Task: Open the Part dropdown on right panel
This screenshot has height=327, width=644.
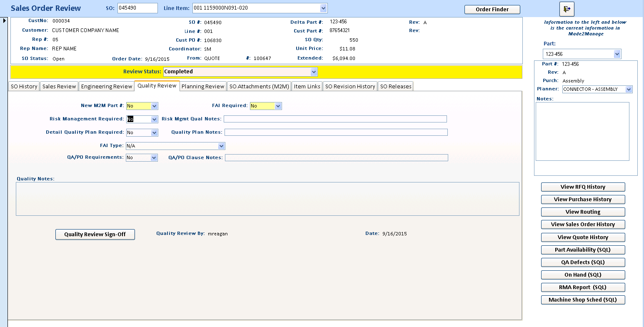Action: tap(617, 54)
